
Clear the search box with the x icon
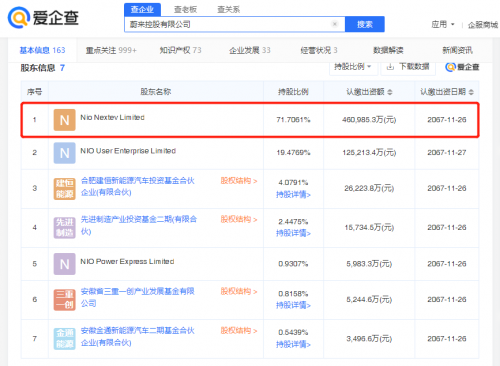335,24
